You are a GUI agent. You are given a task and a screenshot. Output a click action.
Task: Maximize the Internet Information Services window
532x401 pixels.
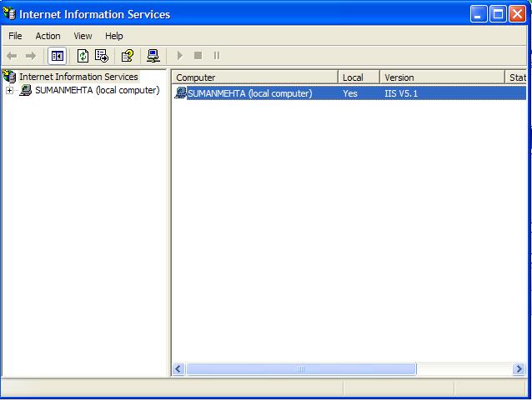[x=498, y=14]
